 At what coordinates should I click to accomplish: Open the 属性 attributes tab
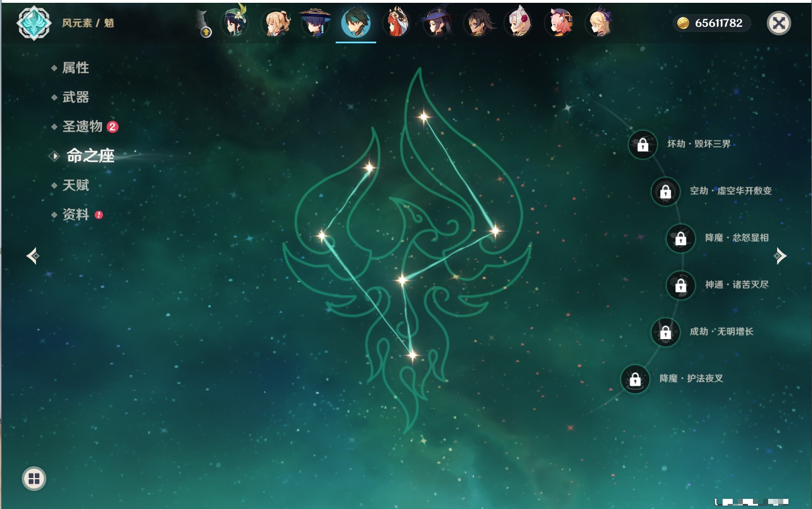[75, 68]
